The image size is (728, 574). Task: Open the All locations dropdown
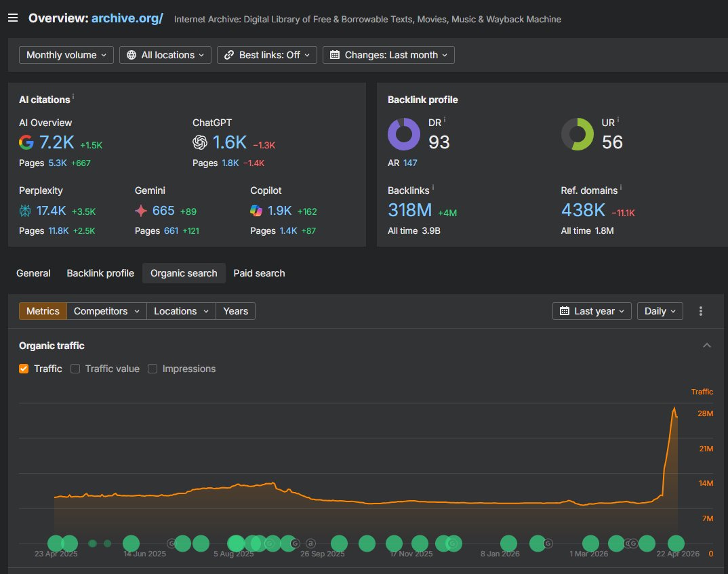pyautogui.click(x=165, y=55)
